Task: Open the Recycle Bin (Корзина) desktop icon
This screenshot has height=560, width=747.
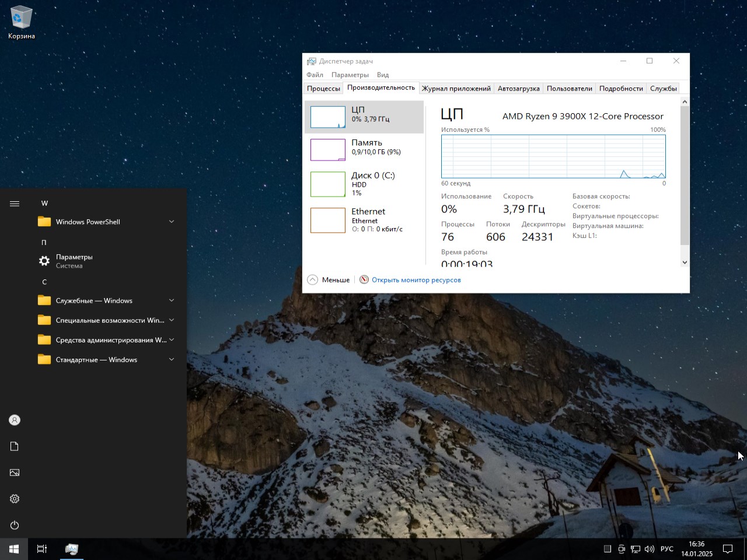Action: click(x=21, y=22)
